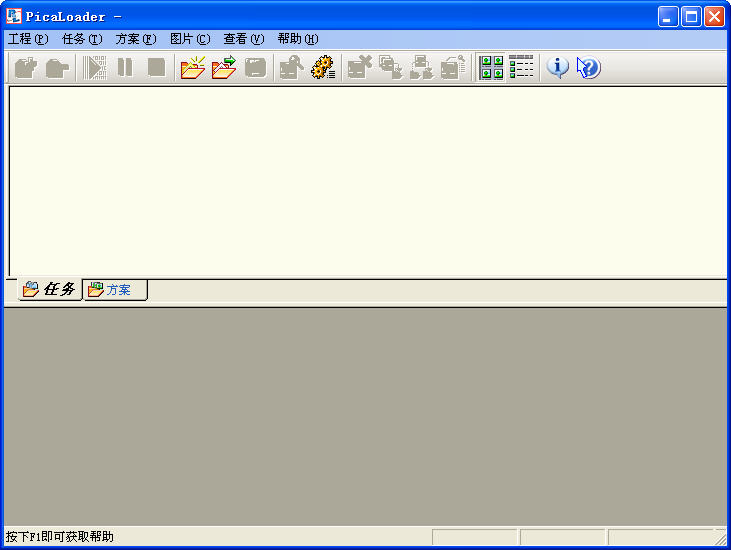Click the pause task icon
Viewport: 731px width, 550px height.
pyautogui.click(x=125, y=68)
